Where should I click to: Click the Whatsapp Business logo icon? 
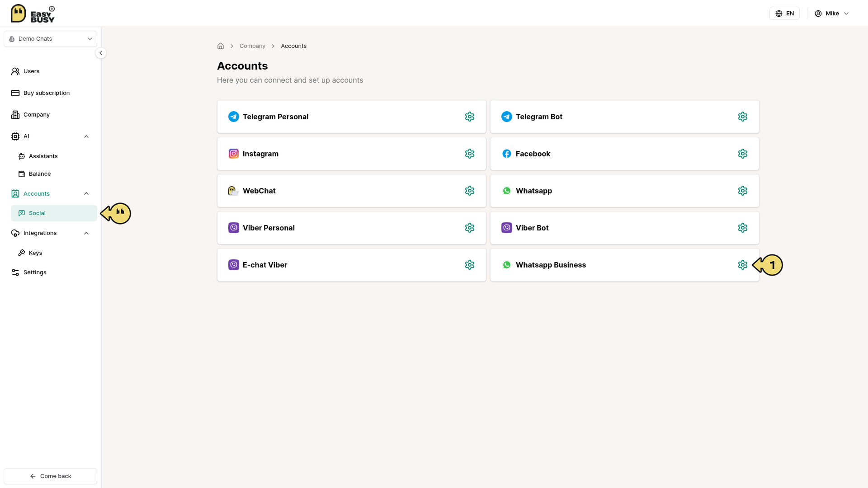click(x=507, y=265)
